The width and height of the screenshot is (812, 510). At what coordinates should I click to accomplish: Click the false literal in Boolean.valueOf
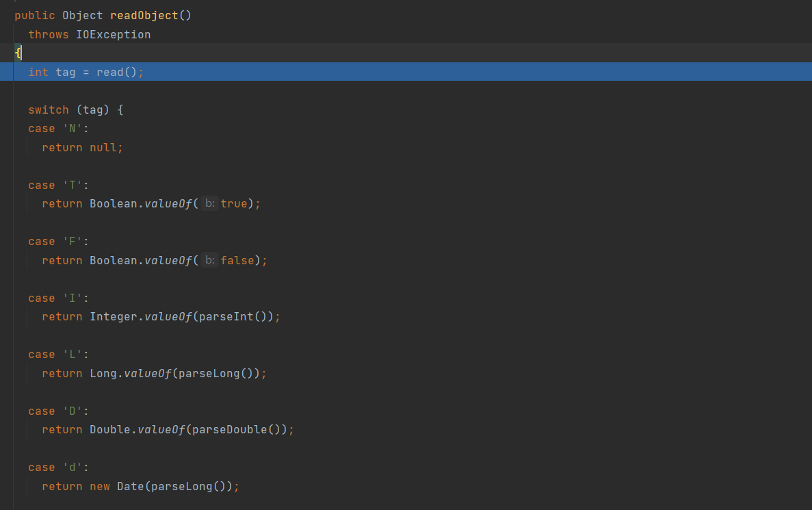[x=237, y=260]
